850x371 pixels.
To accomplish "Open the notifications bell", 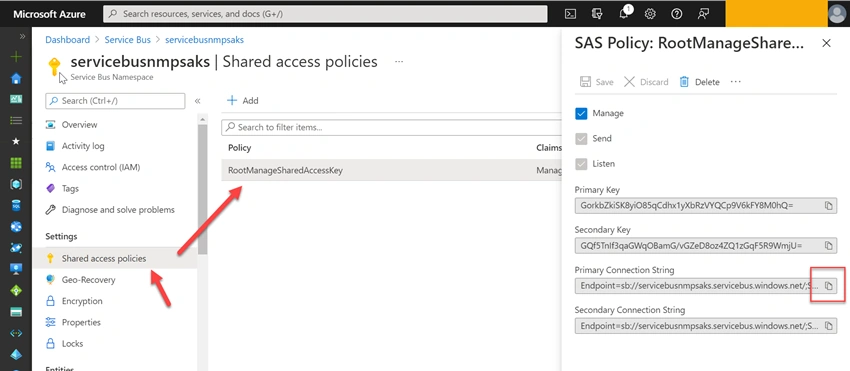I will 624,14.
